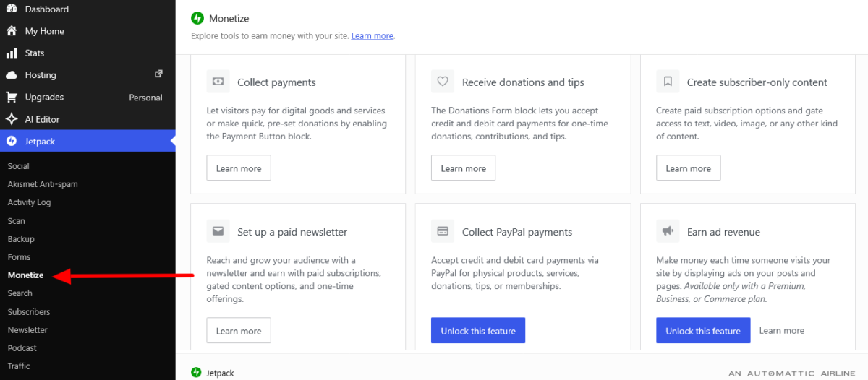Viewport: 868px width, 380px height.
Task: Open the AI Editor menu item
Action: pos(88,119)
